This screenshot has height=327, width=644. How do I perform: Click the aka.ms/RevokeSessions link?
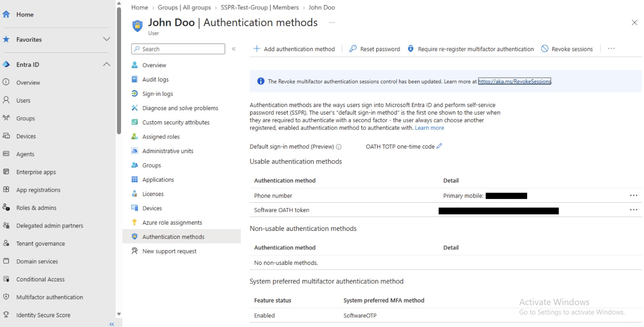coord(514,81)
